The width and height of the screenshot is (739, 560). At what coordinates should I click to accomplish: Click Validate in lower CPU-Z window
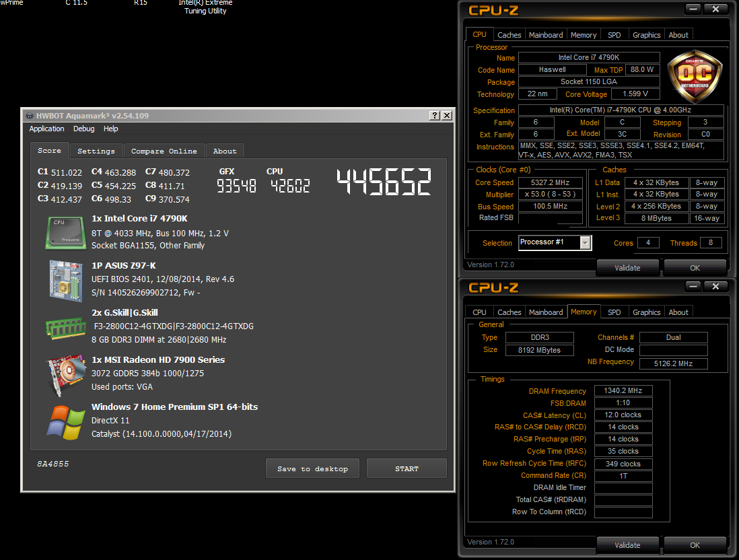[627, 545]
